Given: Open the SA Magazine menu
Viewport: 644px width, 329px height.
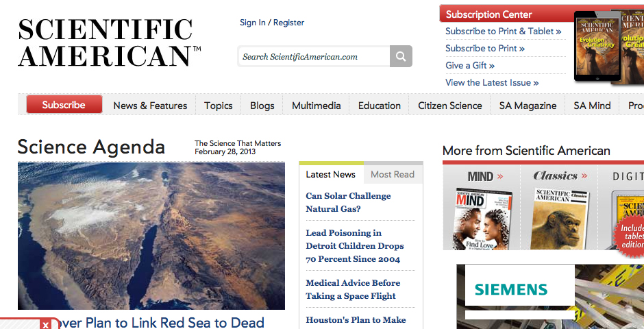Looking at the screenshot, I should click(528, 106).
